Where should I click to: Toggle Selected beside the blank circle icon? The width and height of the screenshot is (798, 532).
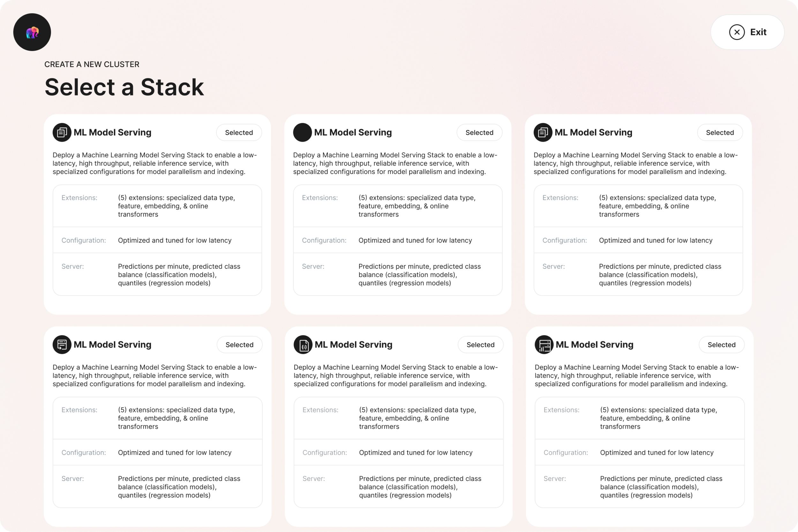click(479, 133)
